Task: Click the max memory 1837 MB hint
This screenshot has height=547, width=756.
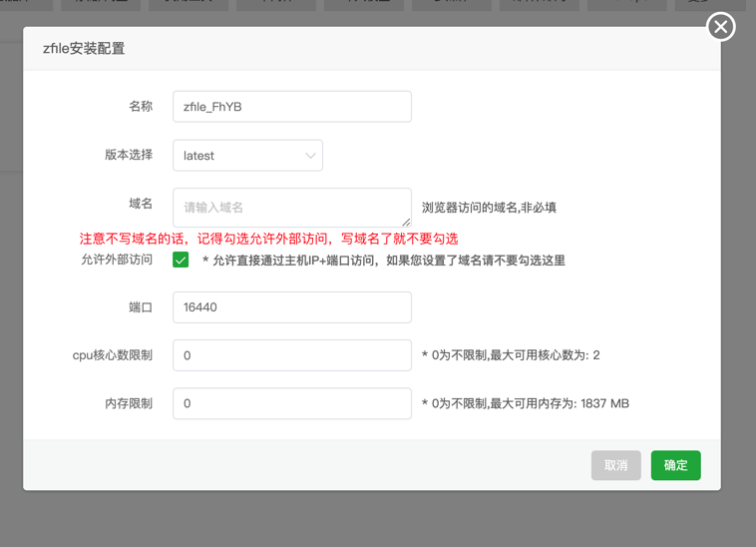Action: point(525,403)
